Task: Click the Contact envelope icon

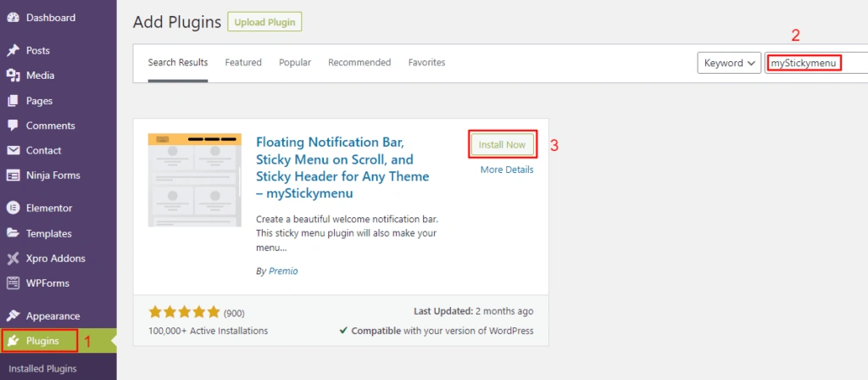Action: [x=13, y=150]
